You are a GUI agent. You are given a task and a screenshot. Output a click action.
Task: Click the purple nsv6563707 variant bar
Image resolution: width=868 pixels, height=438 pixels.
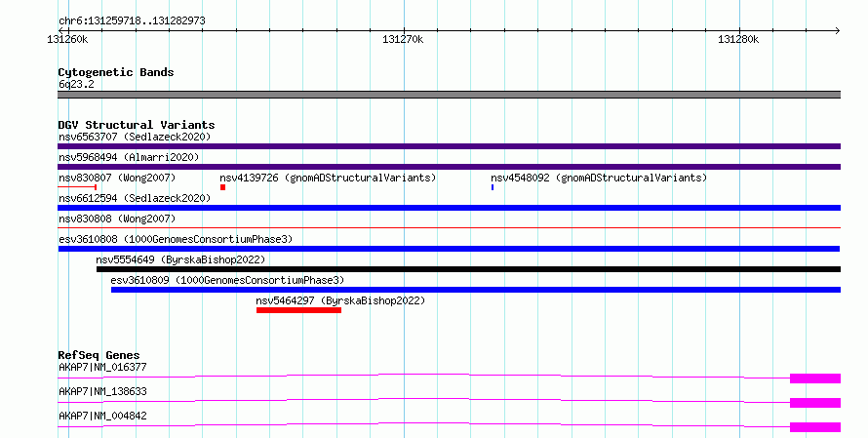coord(449,146)
